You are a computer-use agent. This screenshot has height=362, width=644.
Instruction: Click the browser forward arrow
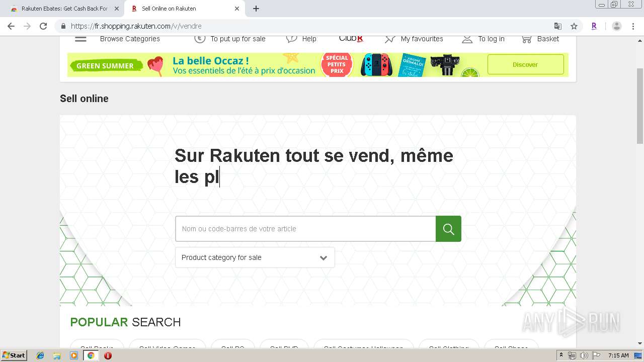click(27, 26)
